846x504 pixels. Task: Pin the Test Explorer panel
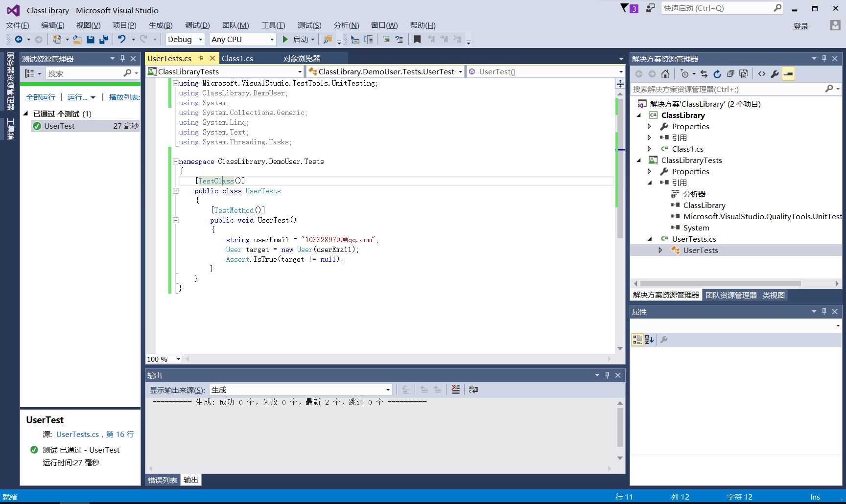(x=122, y=58)
